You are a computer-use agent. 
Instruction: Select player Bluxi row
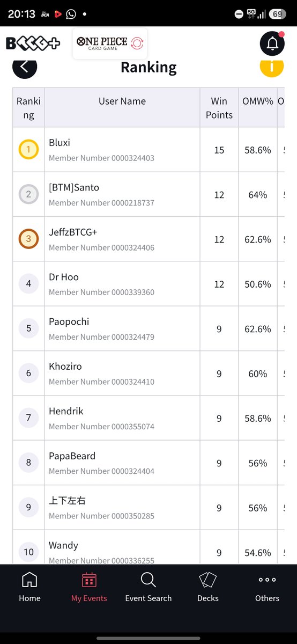[x=148, y=150]
